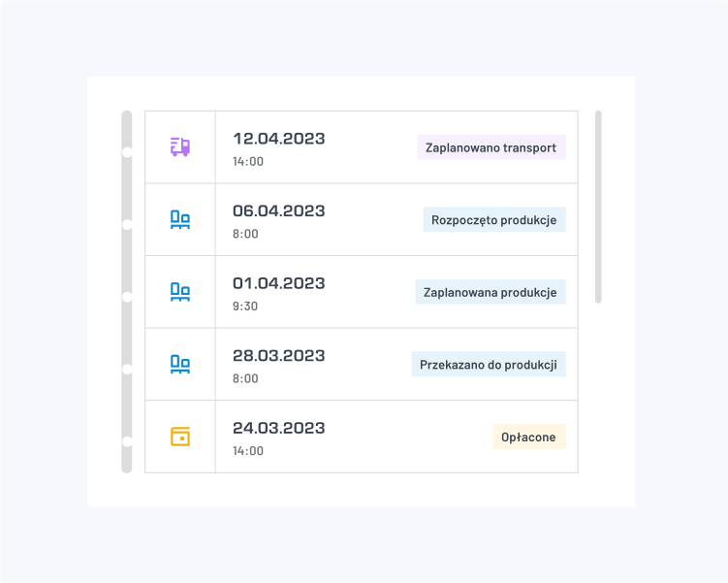
Task: Click the yellow wallet payment icon
Action: coord(180,437)
